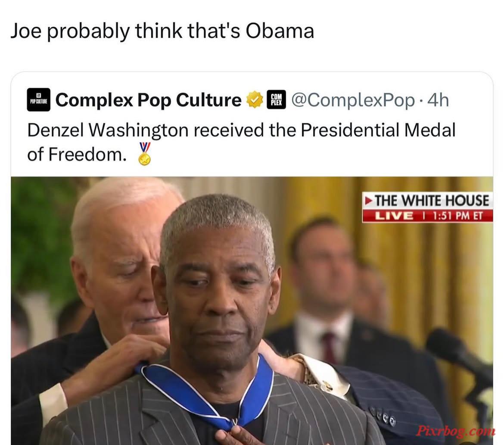
Task: Click THE WHITE HOUSE banner overlay
Action: pyautogui.click(x=427, y=200)
